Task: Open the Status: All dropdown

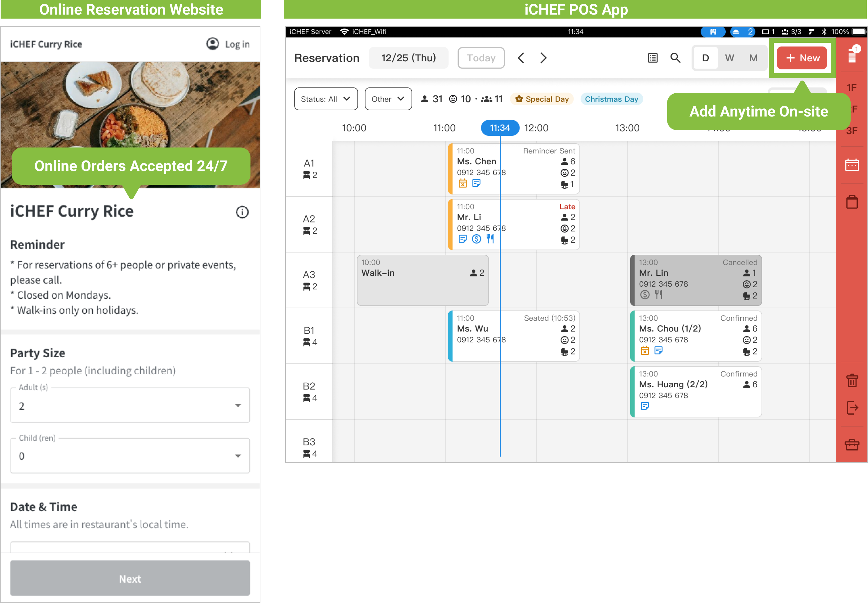Action: pyautogui.click(x=325, y=99)
